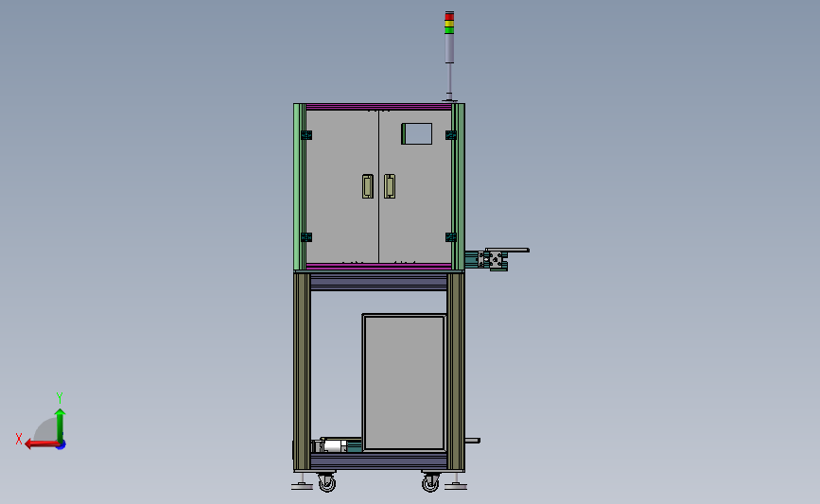820x504 pixels.
Task: Select the bottom crossbeam of the lower frame
Action: click(x=378, y=461)
